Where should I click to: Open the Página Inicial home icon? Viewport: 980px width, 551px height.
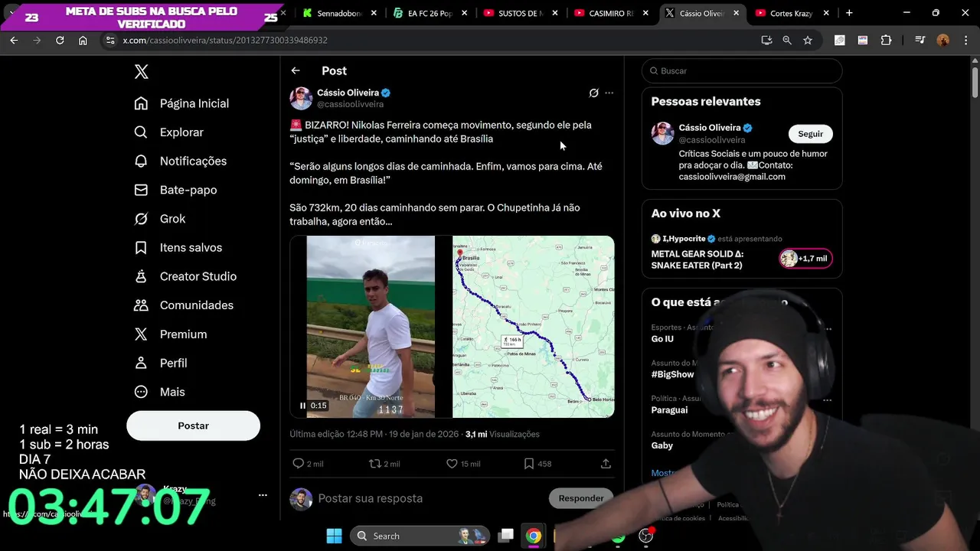click(141, 103)
